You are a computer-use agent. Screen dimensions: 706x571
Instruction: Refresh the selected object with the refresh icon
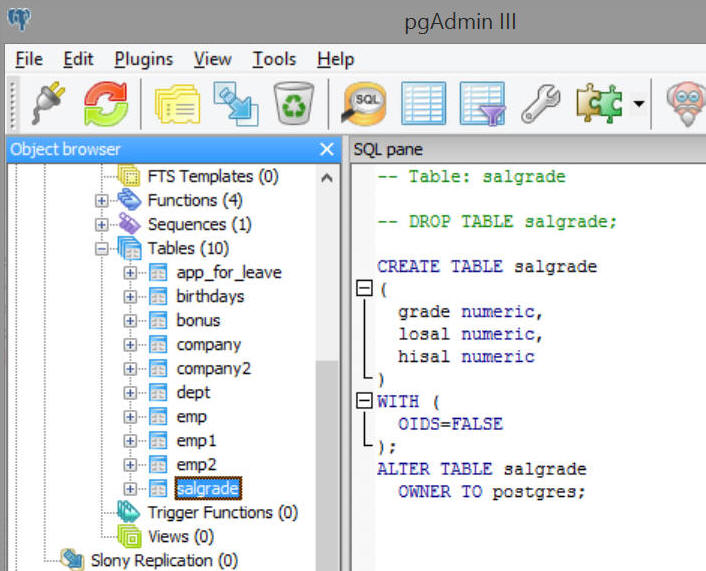[x=104, y=102]
